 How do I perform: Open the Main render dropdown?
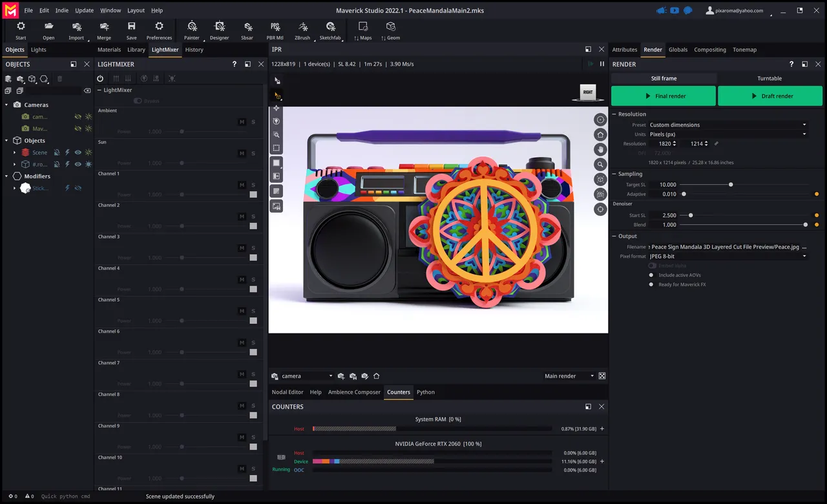(569, 376)
